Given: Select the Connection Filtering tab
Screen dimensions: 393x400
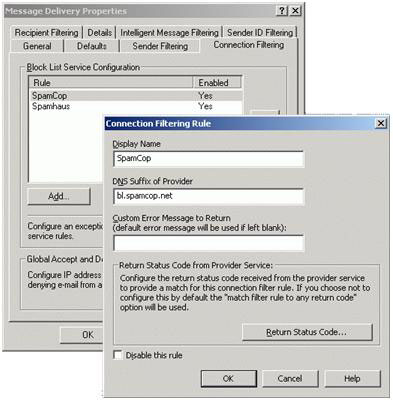Looking at the screenshot, I should pos(249,45).
